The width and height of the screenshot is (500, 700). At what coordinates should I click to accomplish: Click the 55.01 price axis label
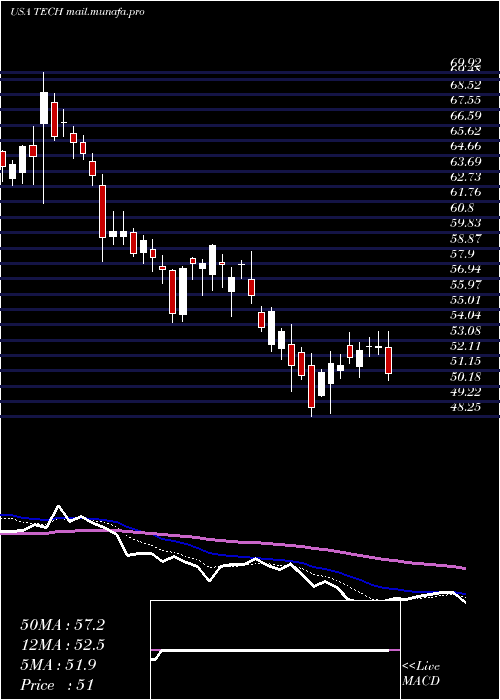[465, 300]
